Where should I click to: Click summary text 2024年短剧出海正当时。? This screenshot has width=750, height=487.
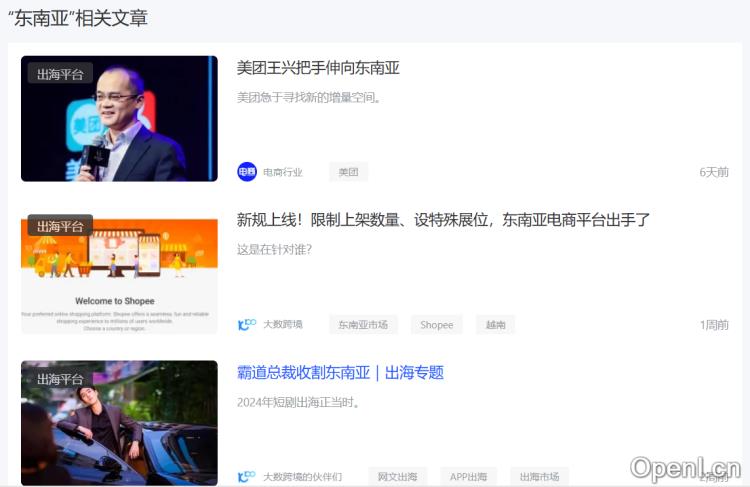pos(298,402)
